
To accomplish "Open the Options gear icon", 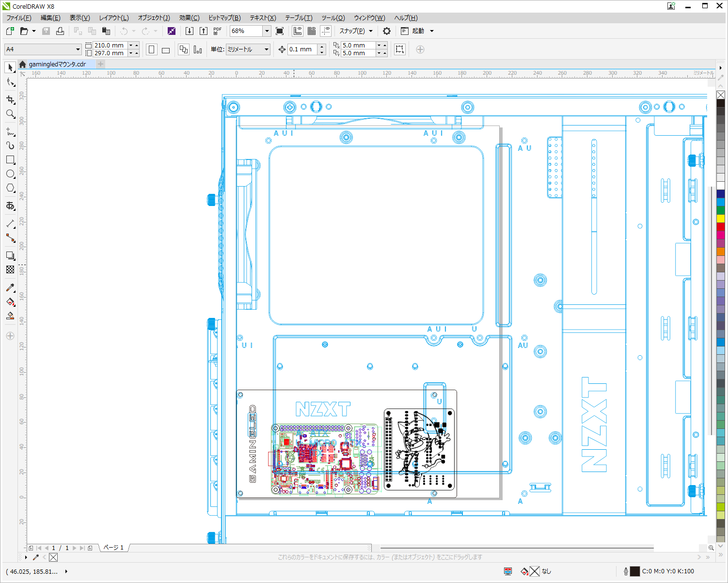I will click(x=386, y=31).
